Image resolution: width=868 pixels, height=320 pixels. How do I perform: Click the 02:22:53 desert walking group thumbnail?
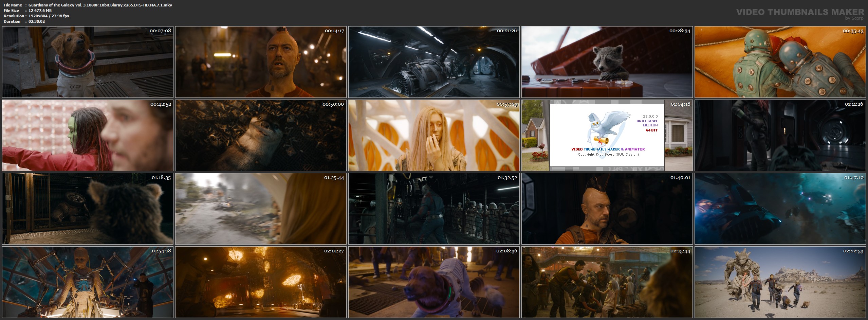tap(780, 282)
